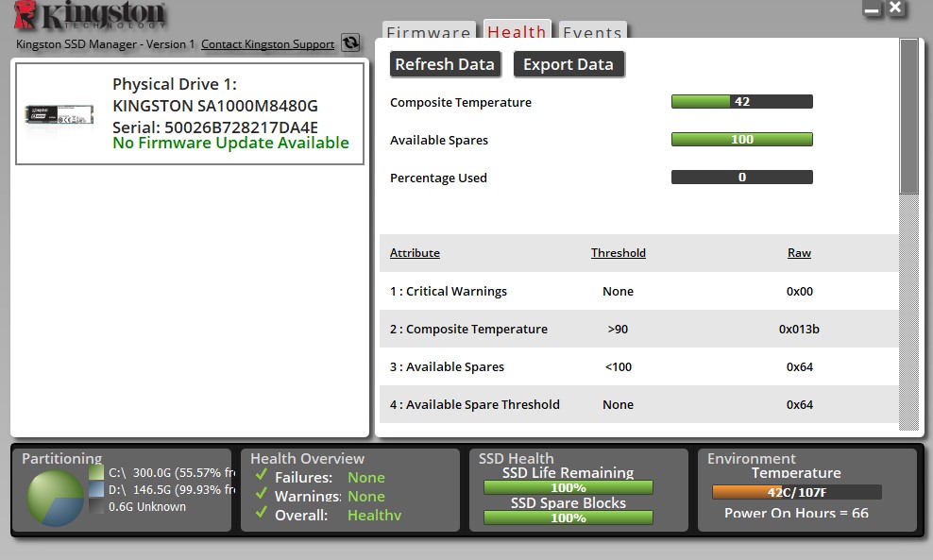Image resolution: width=933 pixels, height=560 pixels.
Task: Click the 42C/107F temperature bar
Action: [x=797, y=492]
